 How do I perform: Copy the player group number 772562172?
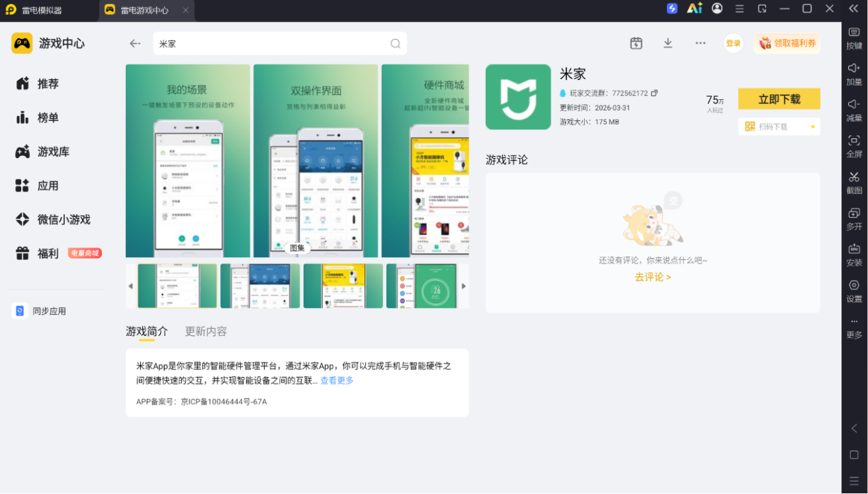point(654,93)
